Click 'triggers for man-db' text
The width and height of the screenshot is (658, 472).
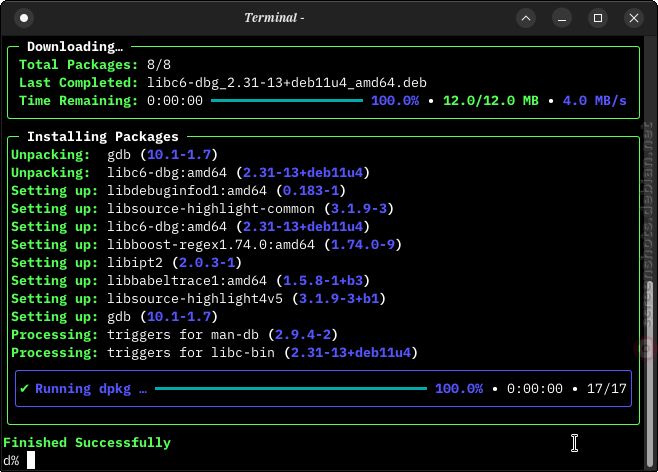click(x=183, y=335)
